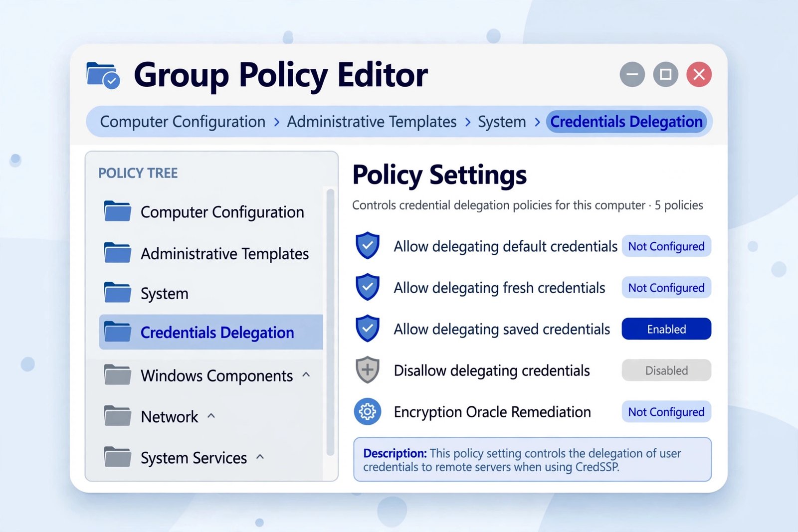This screenshot has width=798, height=532.
Task: Select Computer Configuration label in policy tree
Action: pyautogui.click(x=222, y=212)
